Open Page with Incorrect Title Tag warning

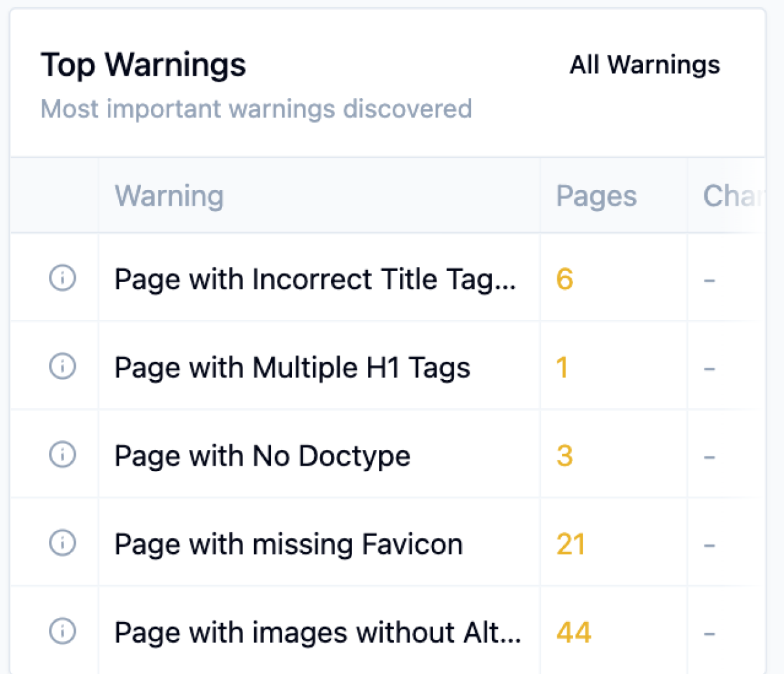pos(315,280)
